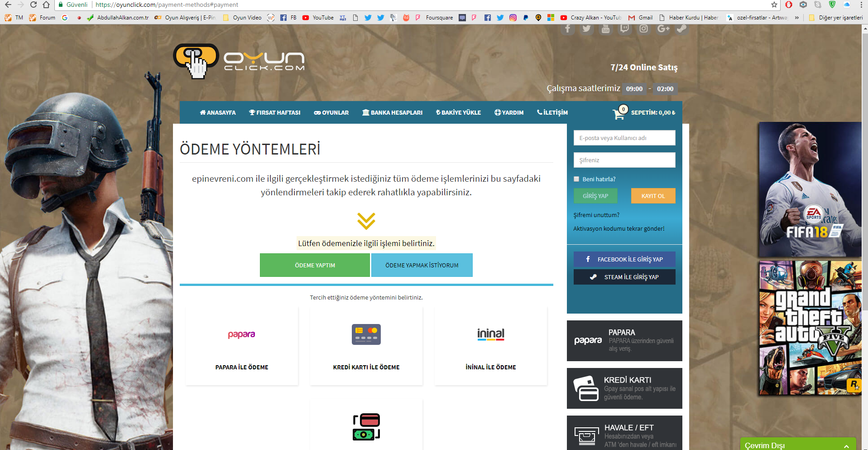868x450 pixels.
Task: Open the Instagram bookmark icon
Action: (x=513, y=18)
